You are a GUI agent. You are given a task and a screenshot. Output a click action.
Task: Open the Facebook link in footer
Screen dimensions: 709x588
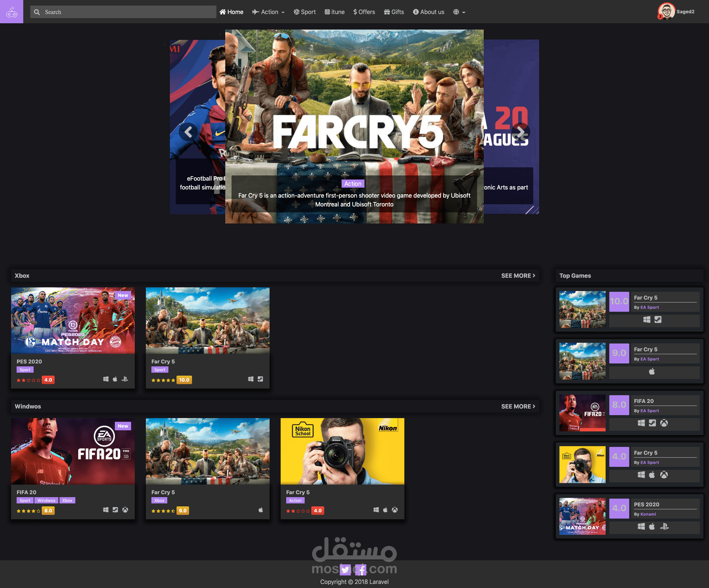[x=361, y=570]
